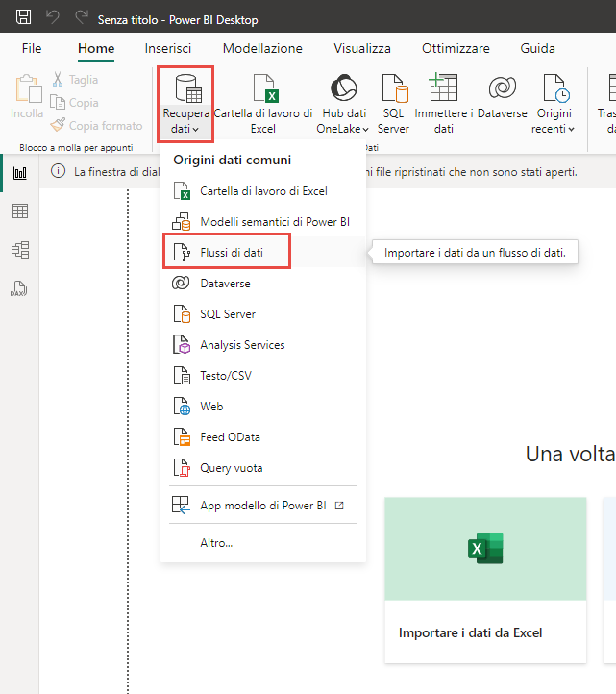Viewport: 616px width, 694px height.
Task: Click the external link icon beside App modello
Action: [x=339, y=506]
